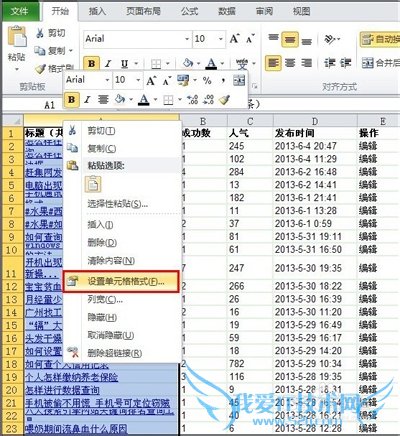Click the Paste clipboard icon in ribbon
The width and height of the screenshot is (400, 436).
[17, 36]
